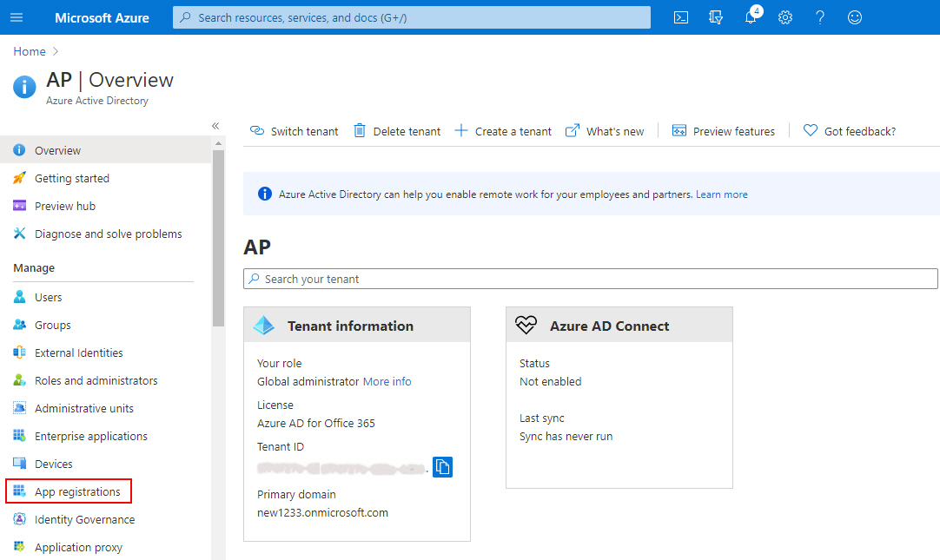Viewport: 940px width, 560px height.
Task: Click the Azure AD Connect card header
Action: pos(619,325)
